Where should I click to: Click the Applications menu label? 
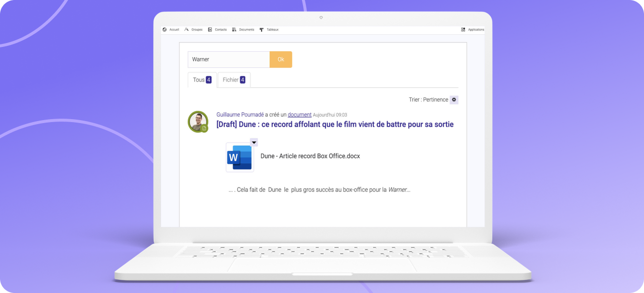coord(476,30)
